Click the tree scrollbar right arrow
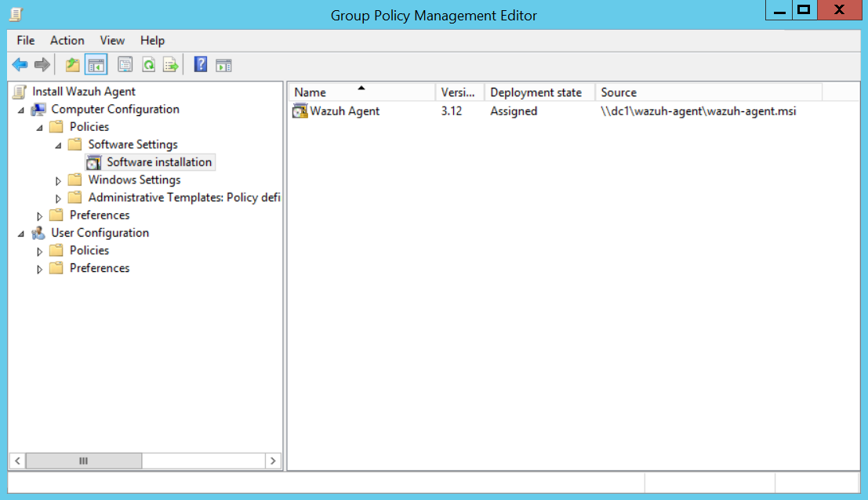 [x=273, y=461]
